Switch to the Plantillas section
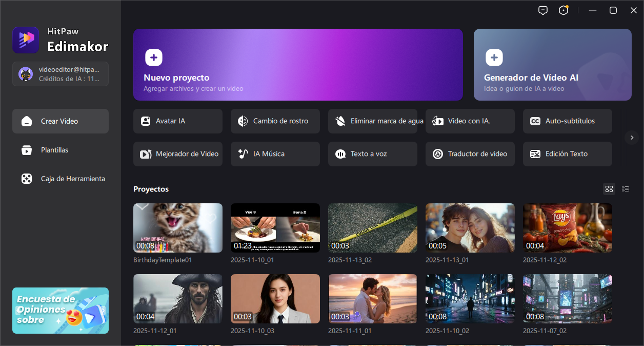Screen dimensions: 644x346 point(60,150)
